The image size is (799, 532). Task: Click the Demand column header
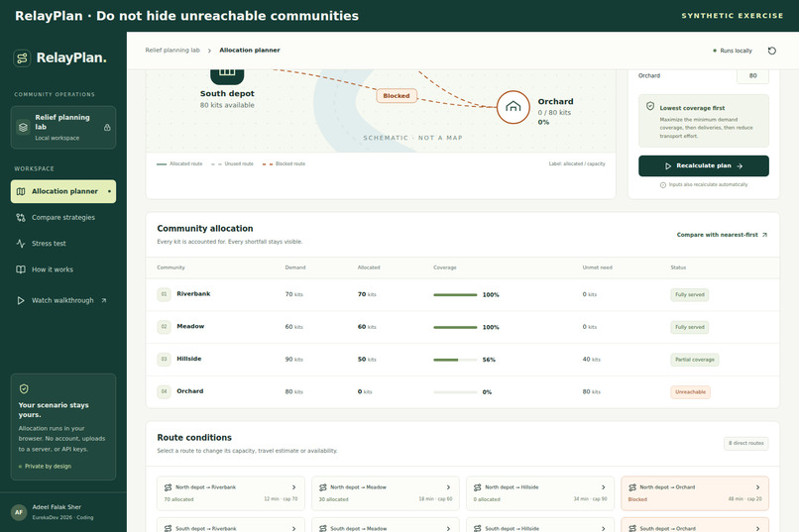[295, 267]
